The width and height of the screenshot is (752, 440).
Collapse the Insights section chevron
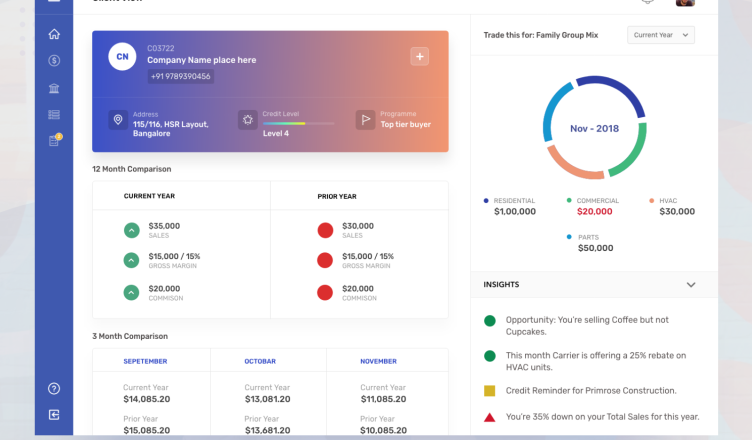pyautogui.click(x=690, y=285)
